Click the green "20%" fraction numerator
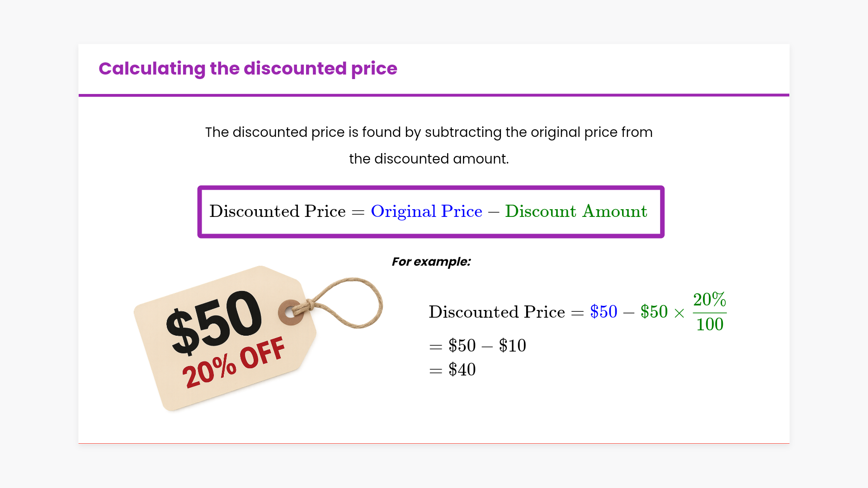 (709, 300)
